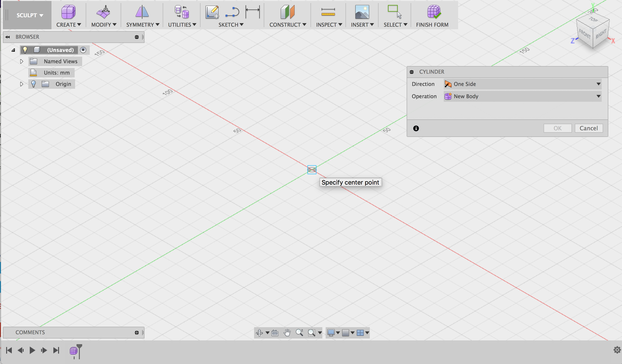The image size is (622, 364).
Task: Expand the Origin tree node
Action: (x=21, y=84)
